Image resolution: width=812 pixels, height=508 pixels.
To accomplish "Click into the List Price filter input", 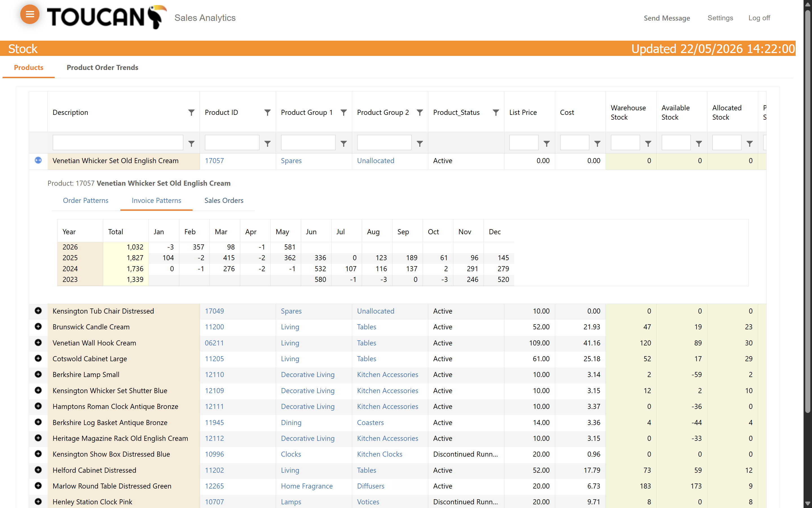I will (524, 143).
